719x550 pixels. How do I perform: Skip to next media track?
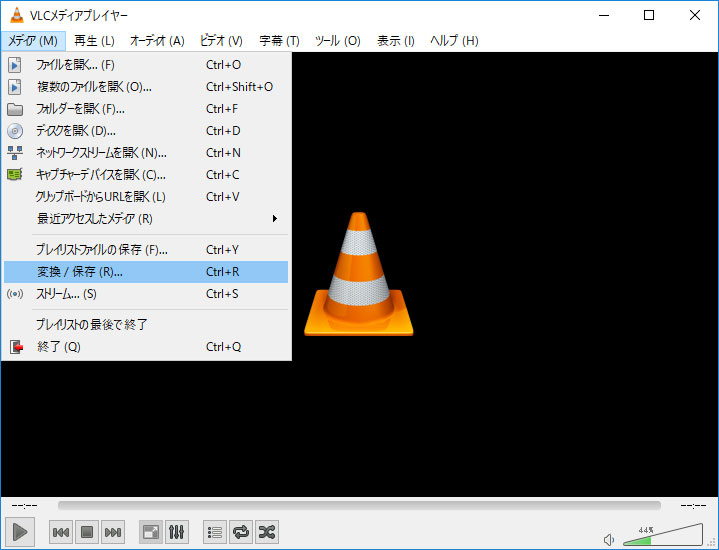pyautogui.click(x=113, y=533)
